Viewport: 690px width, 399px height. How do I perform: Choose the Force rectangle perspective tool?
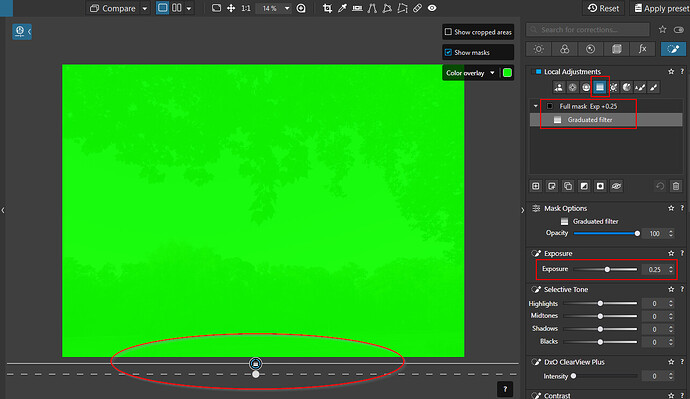coord(387,8)
